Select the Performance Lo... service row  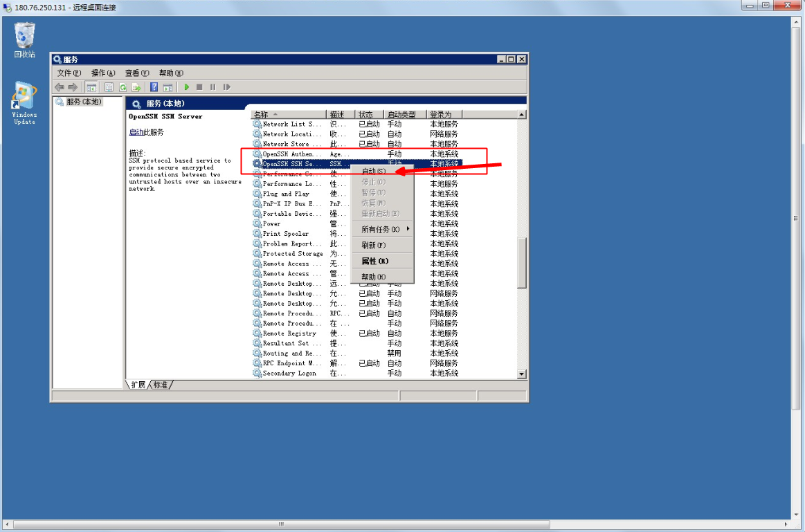tap(356, 184)
